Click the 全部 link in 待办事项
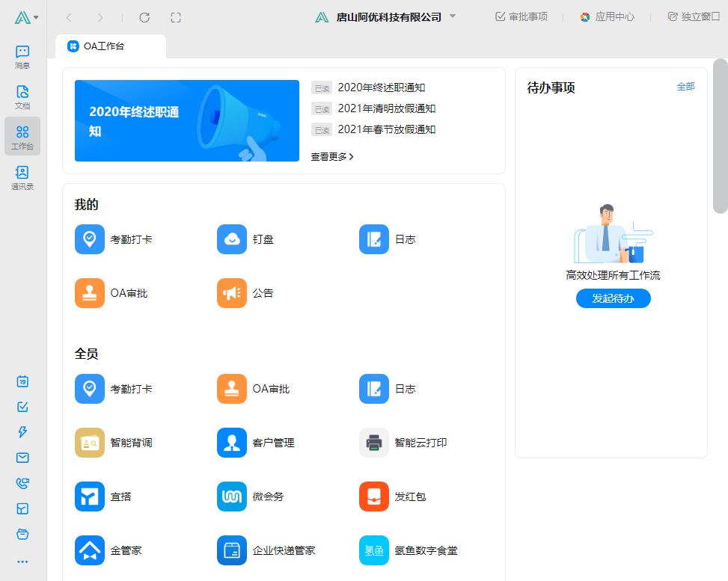Image resolution: width=728 pixels, height=581 pixels. tap(685, 87)
